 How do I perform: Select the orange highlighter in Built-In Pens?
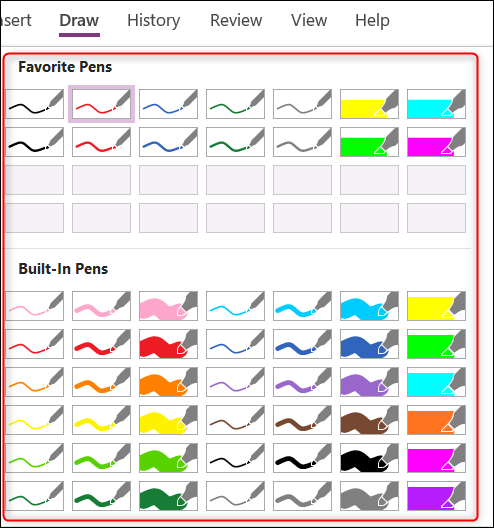click(x=436, y=420)
